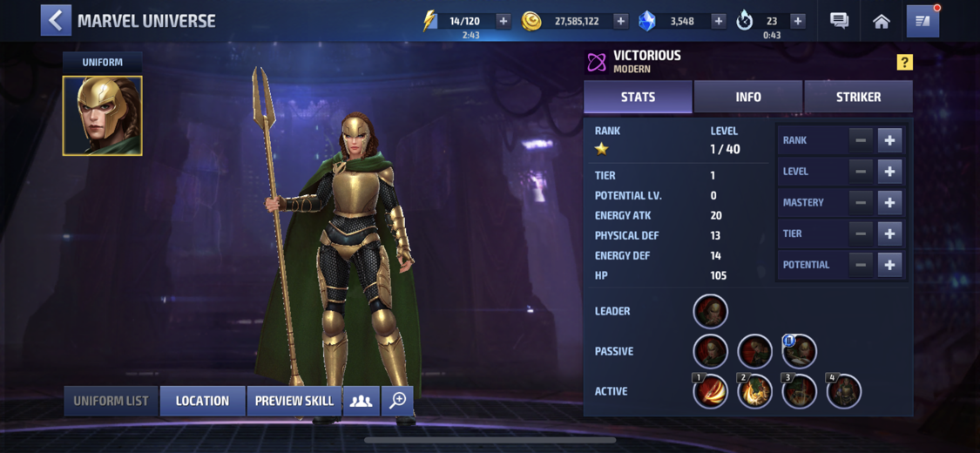Viewport: 980px width, 453px height.
Task: Open the chat speech bubble icon
Action: [x=839, y=21]
